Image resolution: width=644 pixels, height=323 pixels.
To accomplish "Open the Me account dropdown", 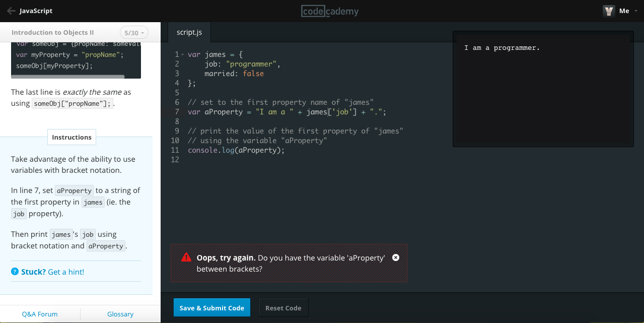I will (625, 11).
